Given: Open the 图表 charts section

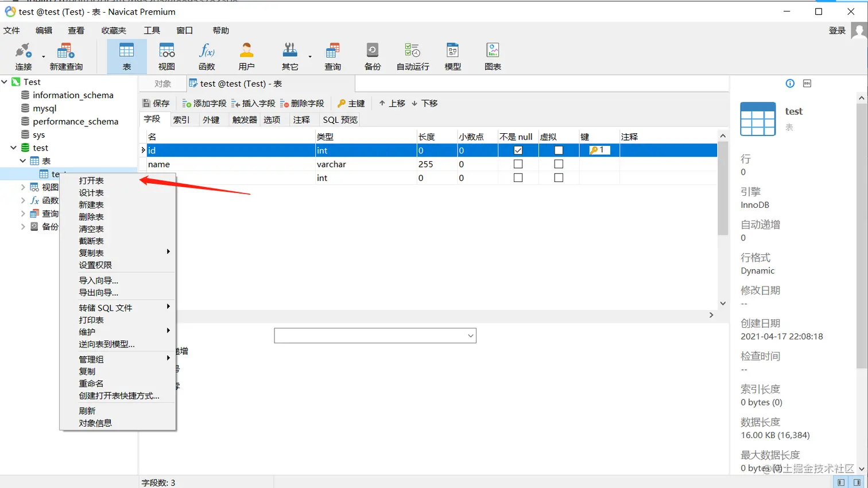Looking at the screenshot, I should tap(493, 56).
